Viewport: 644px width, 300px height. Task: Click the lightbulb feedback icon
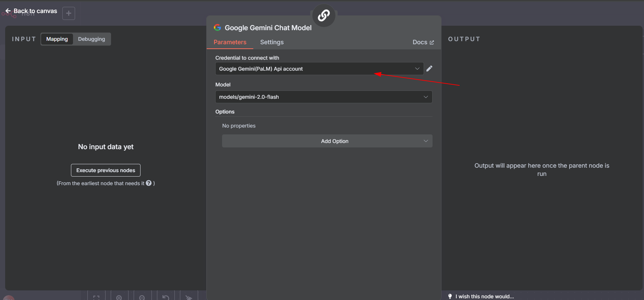click(x=450, y=296)
